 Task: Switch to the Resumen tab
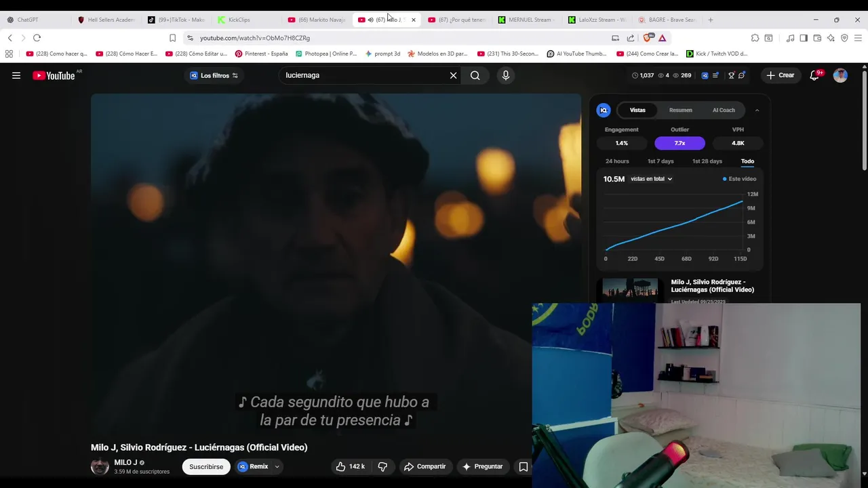point(680,110)
